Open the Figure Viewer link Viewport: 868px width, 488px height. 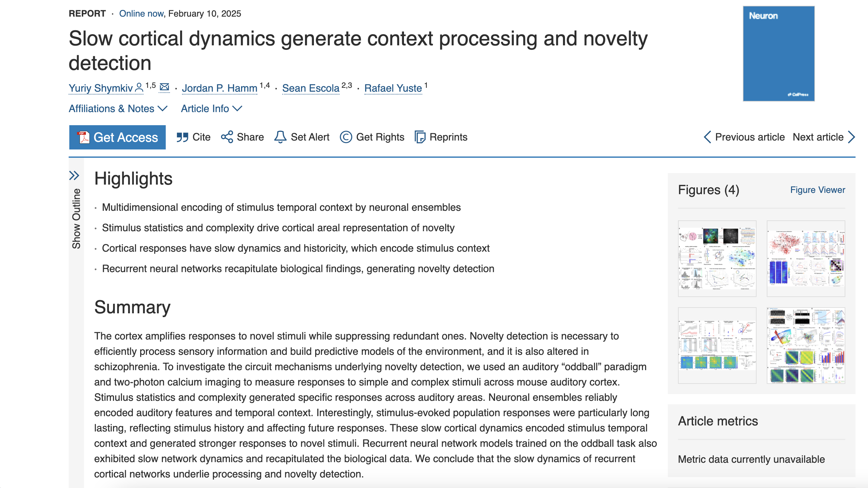[818, 190]
